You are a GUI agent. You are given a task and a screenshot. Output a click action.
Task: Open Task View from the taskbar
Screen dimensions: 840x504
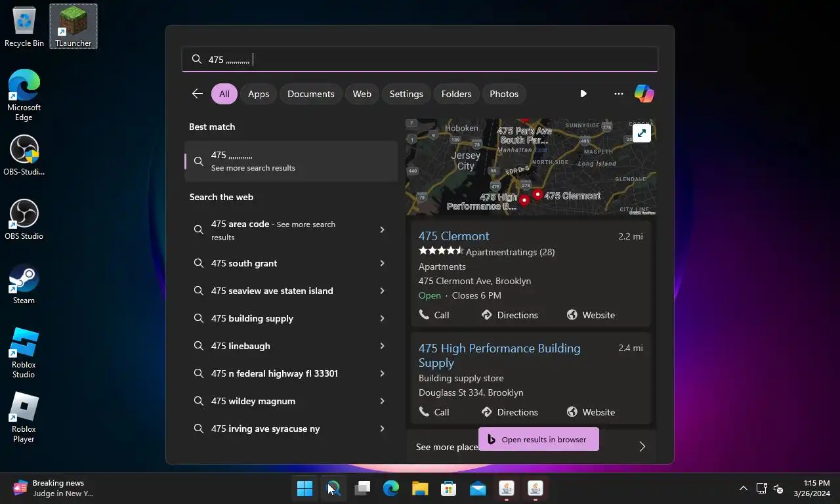(362, 488)
